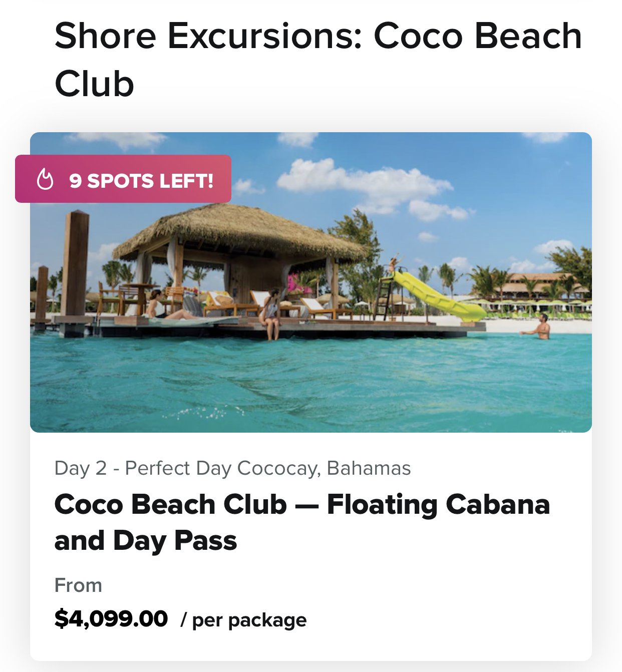Click the 'and Day Pass' title line
This screenshot has height=672, width=622.
pos(146,541)
